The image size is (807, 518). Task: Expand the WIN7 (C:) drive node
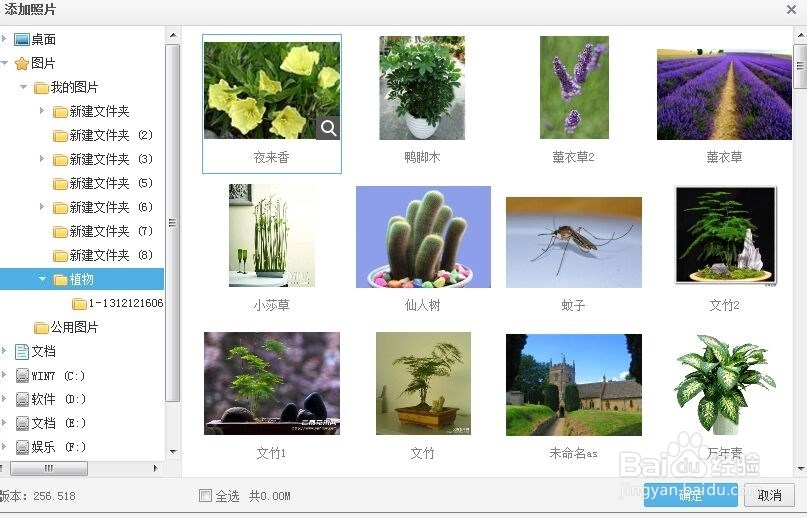point(4,375)
